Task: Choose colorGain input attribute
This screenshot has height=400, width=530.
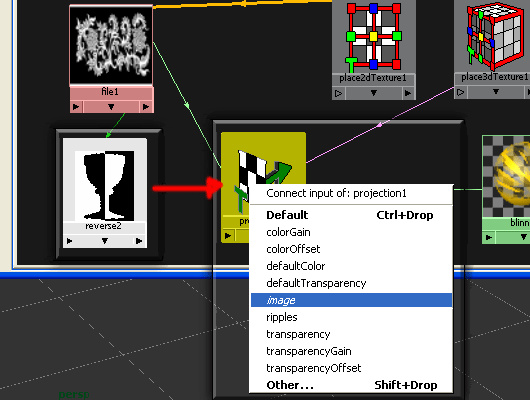Action: point(351,232)
